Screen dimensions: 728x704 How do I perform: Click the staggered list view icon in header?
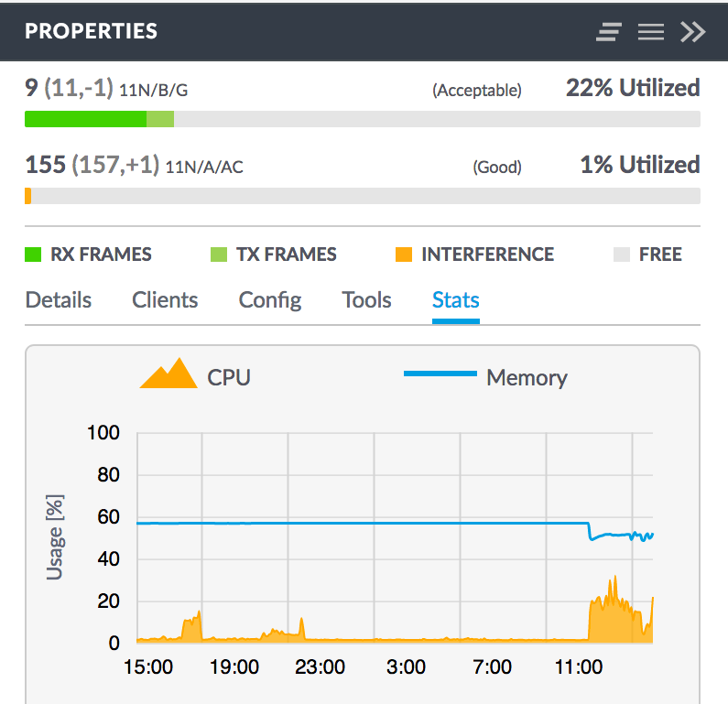coord(609,32)
